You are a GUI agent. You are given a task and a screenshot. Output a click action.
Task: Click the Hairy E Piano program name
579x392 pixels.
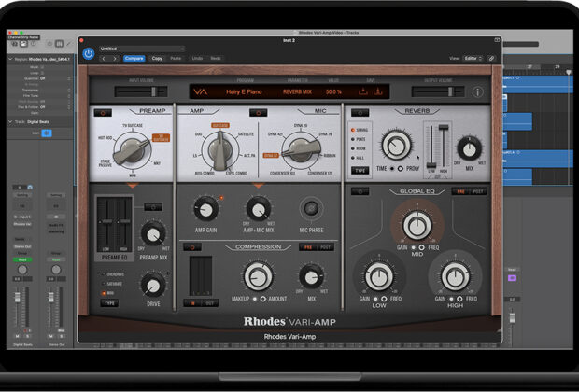244,92
